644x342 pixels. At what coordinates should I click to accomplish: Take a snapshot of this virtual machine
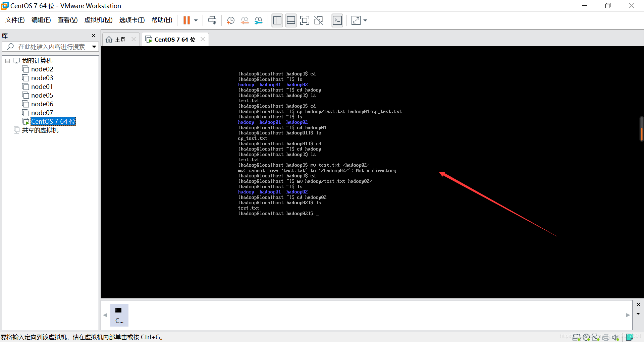(x=230, y=20)
